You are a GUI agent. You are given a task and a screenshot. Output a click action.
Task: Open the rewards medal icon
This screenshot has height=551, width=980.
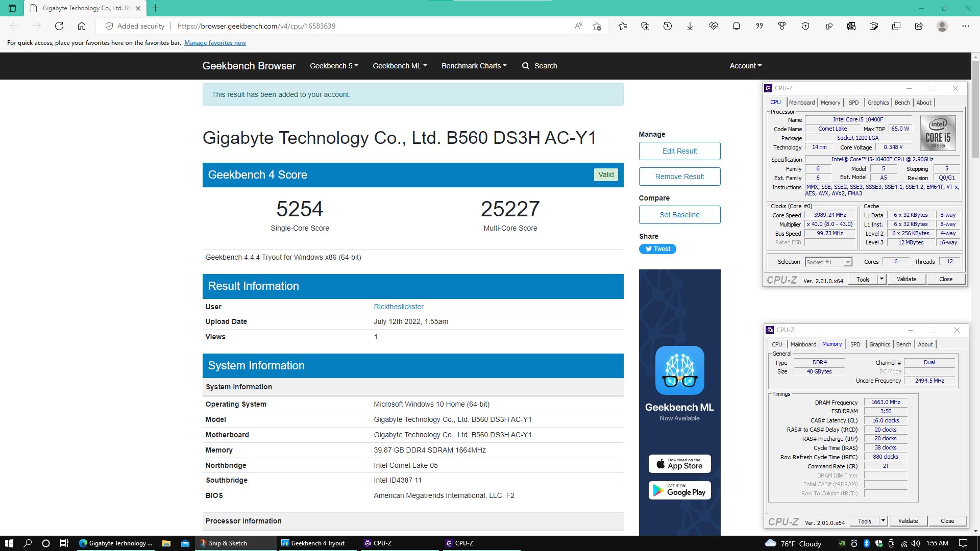click(782, 26)
